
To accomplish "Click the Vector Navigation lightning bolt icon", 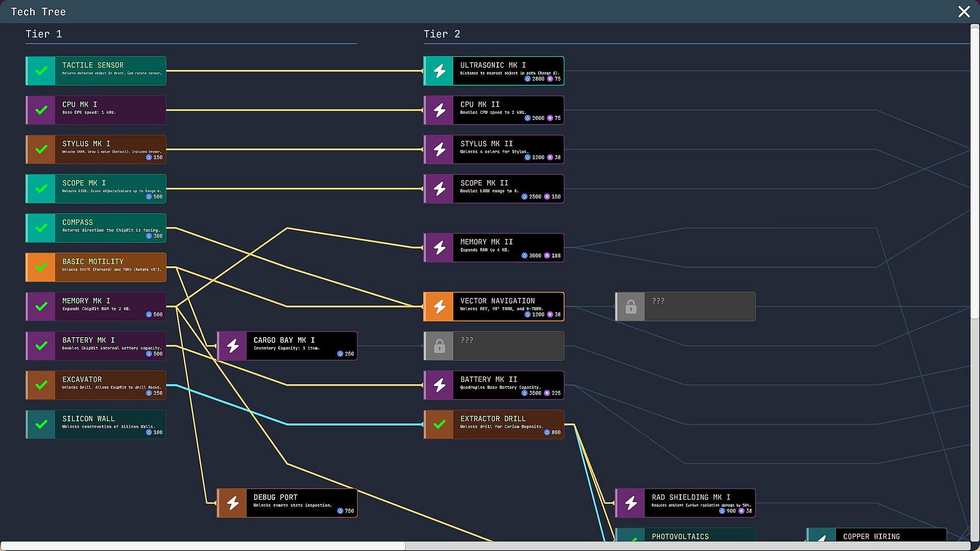I will point(439,307).
